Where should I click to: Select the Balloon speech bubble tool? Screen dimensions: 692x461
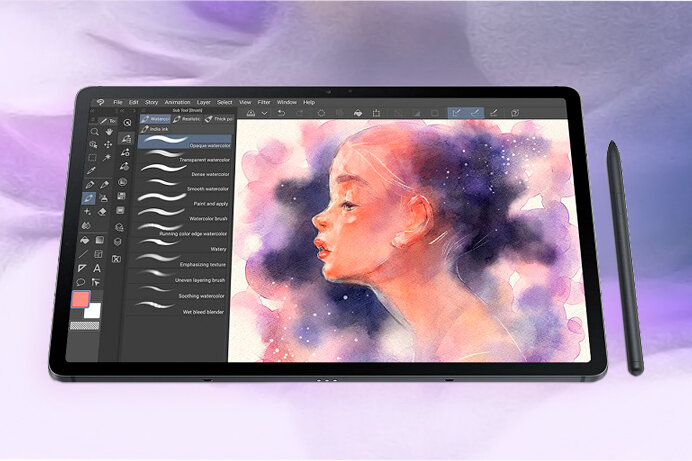81,282
